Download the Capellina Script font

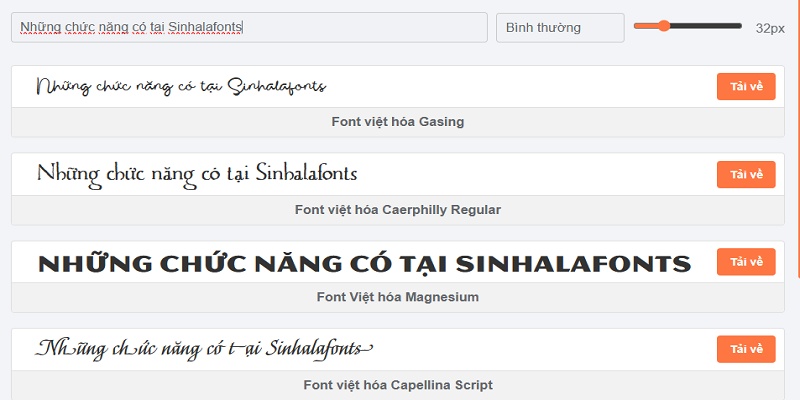click(746, 349)
